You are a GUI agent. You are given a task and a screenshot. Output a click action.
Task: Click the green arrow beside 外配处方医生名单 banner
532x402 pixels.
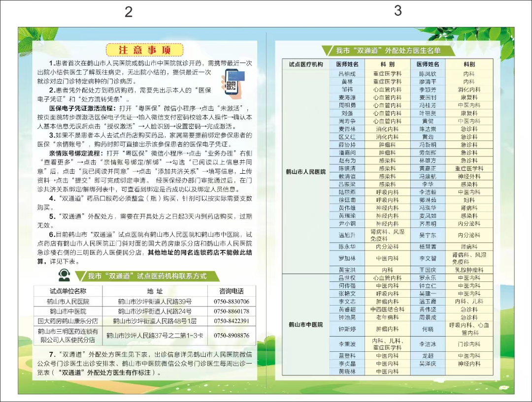[326, 51]
